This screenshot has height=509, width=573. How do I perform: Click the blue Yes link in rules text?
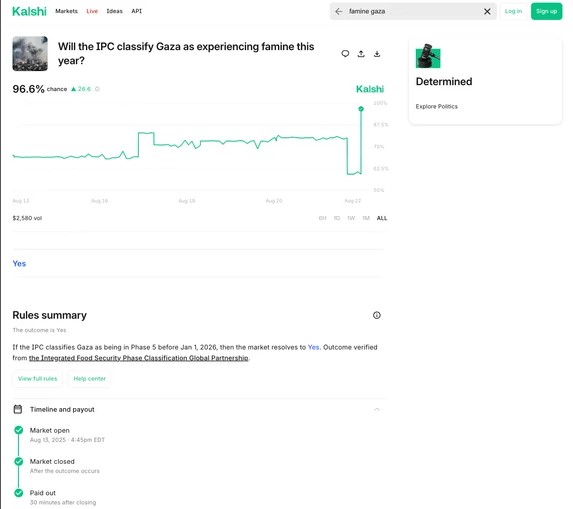pyautogui.click(x=314, y=347)
